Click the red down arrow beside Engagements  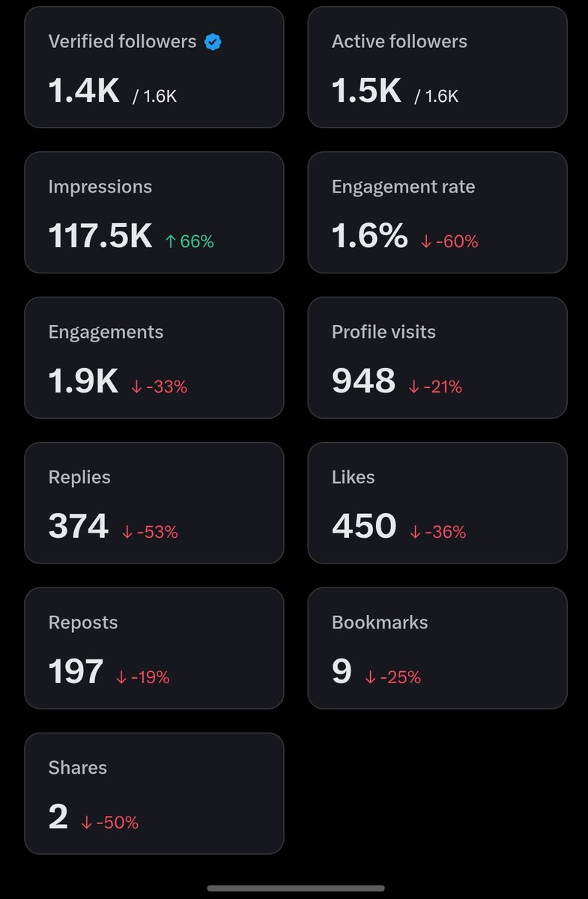[x=136, y=387]
